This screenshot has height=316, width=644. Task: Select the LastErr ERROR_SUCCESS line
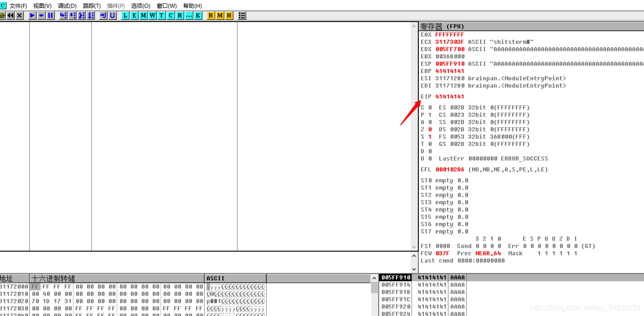(x=493, y=159)
